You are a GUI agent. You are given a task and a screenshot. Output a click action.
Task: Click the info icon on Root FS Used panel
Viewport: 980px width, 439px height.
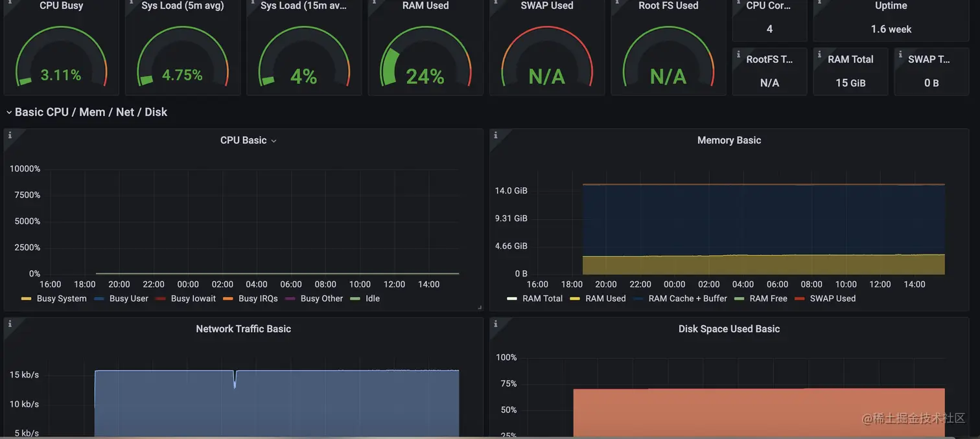click(617, 3)
